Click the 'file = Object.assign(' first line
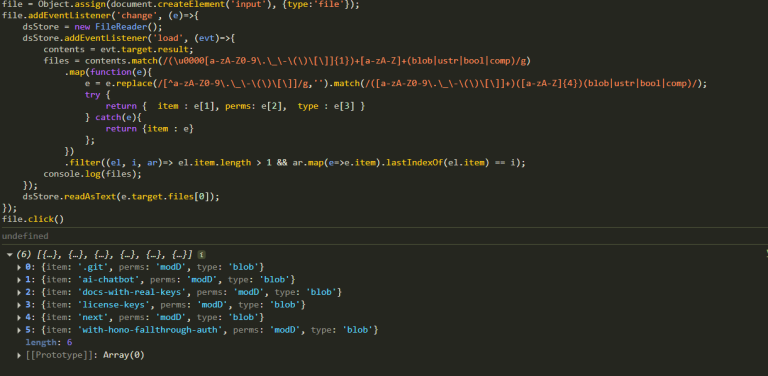Image resolution: width=768 pixels, height=376 pixels. (x=180, y=4)
